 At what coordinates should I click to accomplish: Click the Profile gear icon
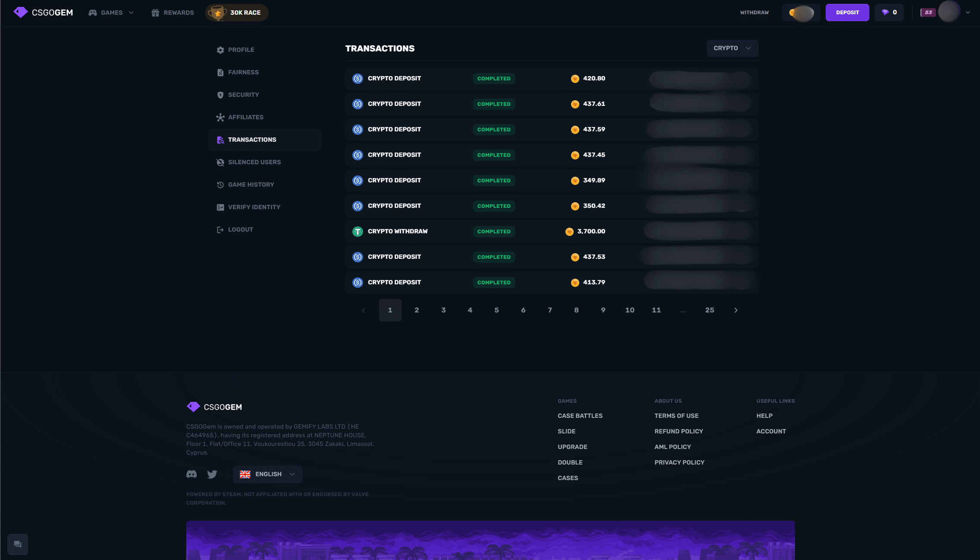[x=220, y=50]
